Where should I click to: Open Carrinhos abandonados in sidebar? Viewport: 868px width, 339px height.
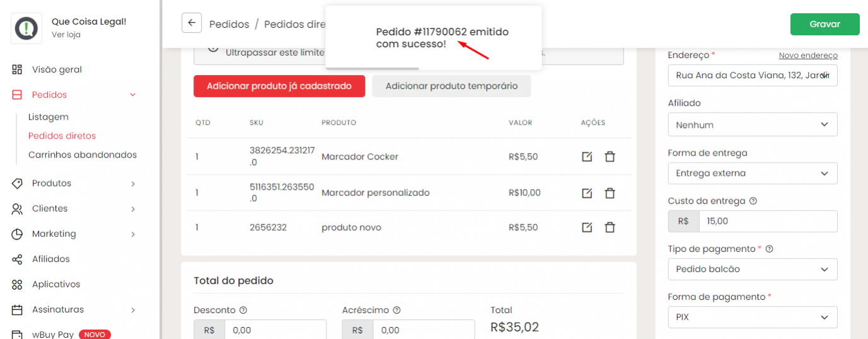pyautogui.click(x=82, y=155)
